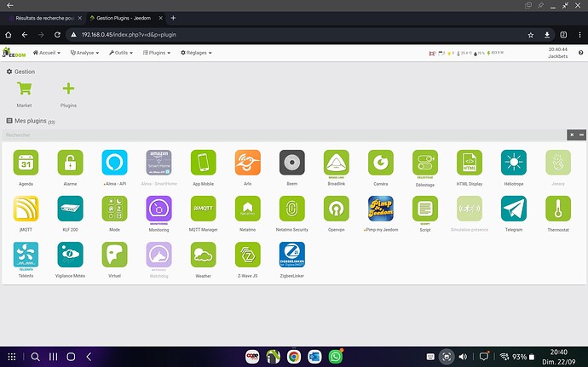Go back in browser history
The height and width of the screenshot is (367, 588).
click(x=25, y=35)
